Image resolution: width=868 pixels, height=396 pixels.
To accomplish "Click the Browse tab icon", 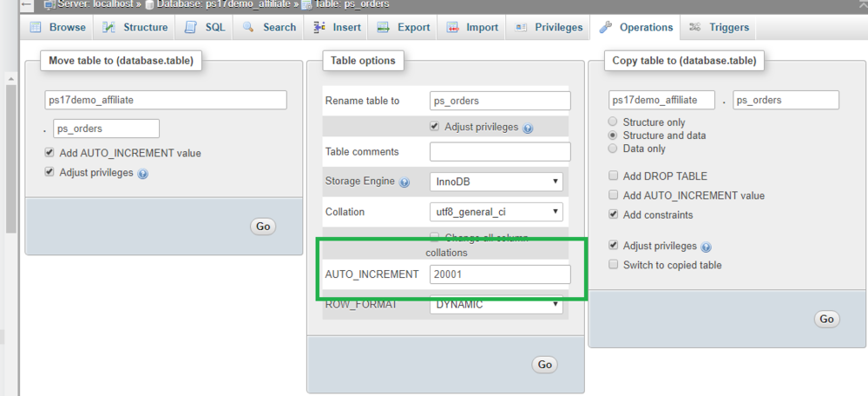I will [x=36, y=27].
